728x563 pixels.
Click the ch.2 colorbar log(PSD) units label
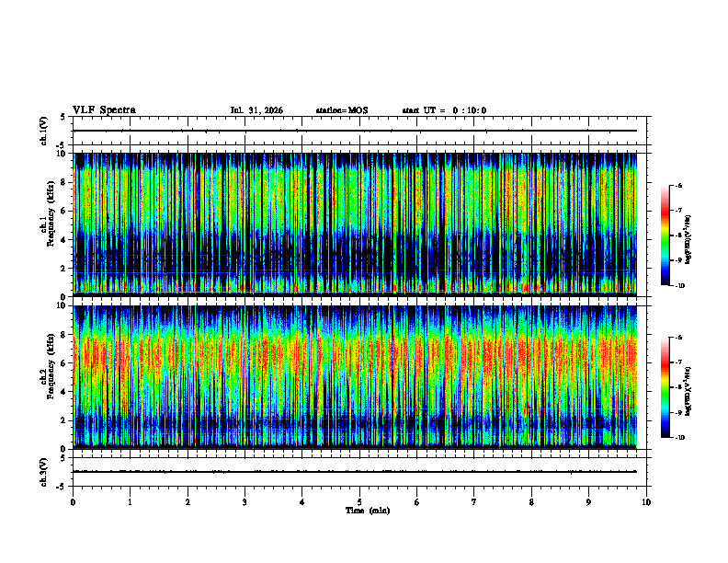pos(688,392)
